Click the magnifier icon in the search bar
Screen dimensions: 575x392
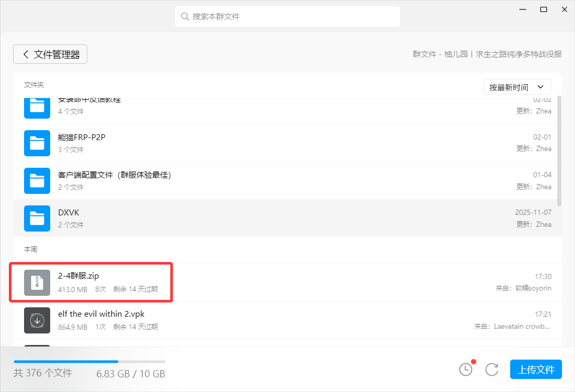[185, 17]
